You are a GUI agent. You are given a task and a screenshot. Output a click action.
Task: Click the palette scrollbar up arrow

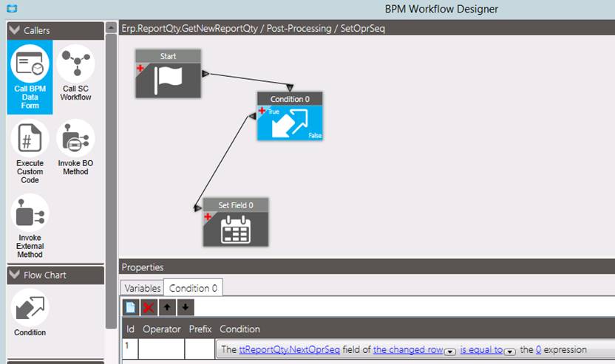(x=112, y=28)
